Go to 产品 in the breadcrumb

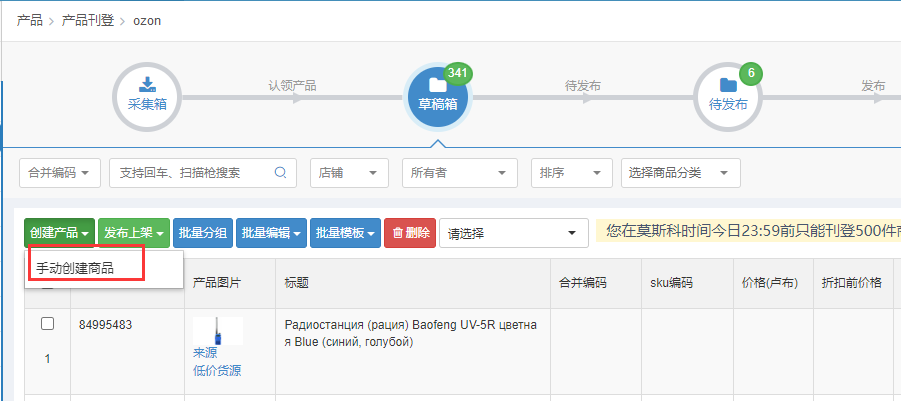pyautogui.click(x=30, y=21)
